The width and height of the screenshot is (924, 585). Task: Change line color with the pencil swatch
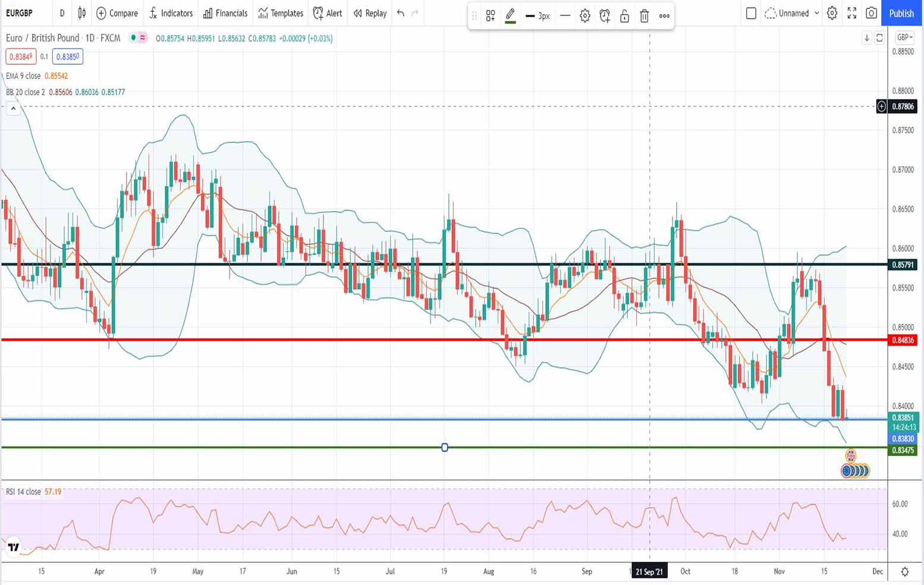pos(510,15)
